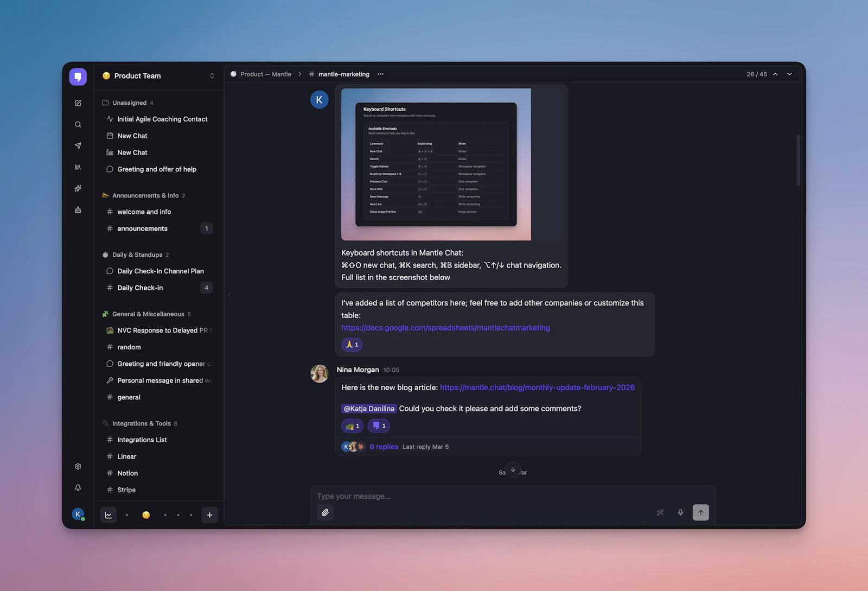Open the general channel
868x591 pixels.
click(x=158, y=397)
